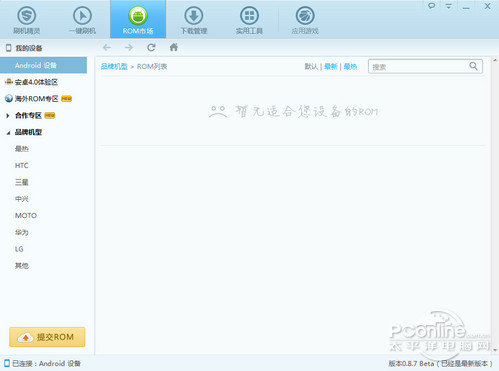Open the 下载管理 download manager icon
The width and height of the screenshot is (499, 371).
point(194,16)
